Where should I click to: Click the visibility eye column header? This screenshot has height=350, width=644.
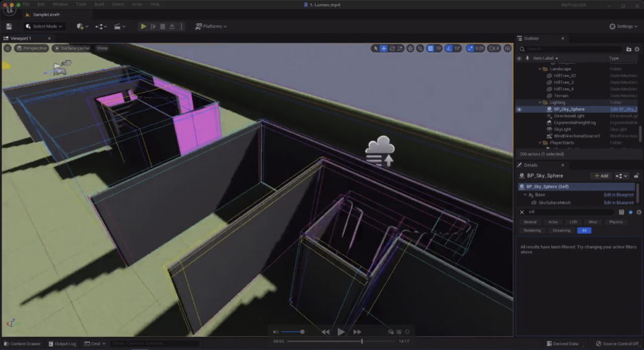(519, 58)
